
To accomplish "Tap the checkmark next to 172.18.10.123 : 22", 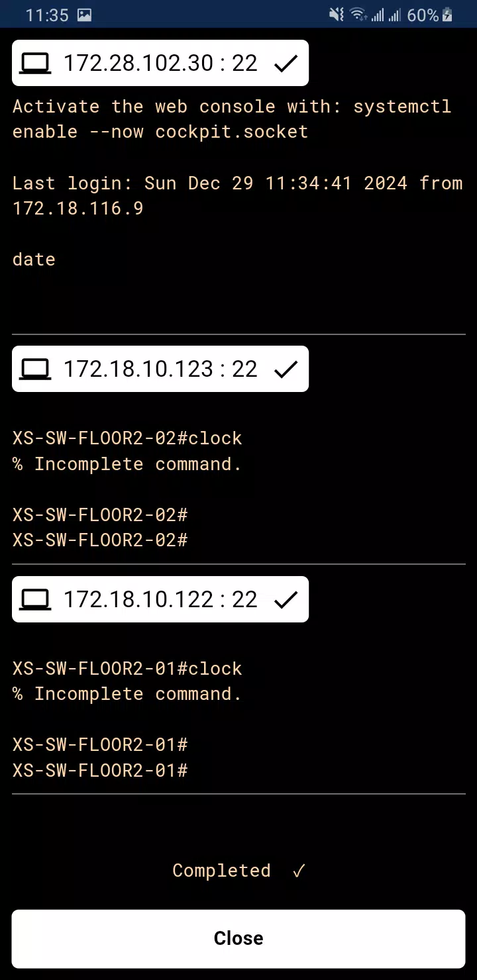I will (x=286, y=369).
